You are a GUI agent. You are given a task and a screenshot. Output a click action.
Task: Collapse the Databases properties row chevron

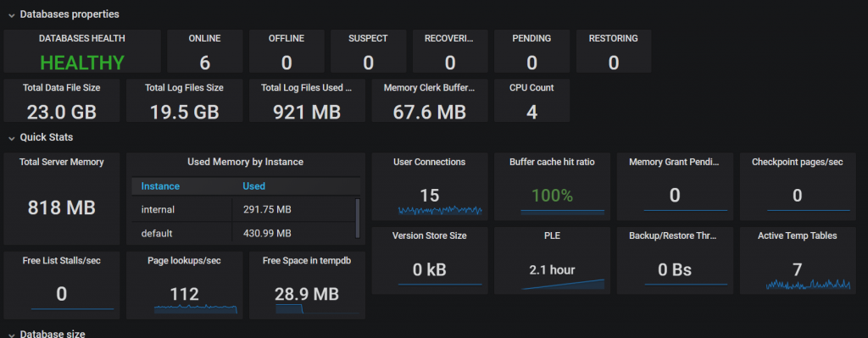11,15
